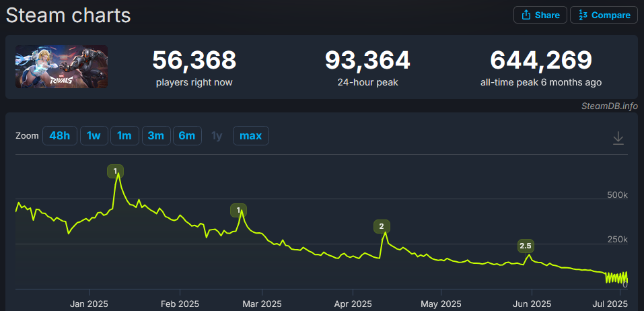Set chart zoom to 3m
This screenshot has height=311, width=644.
click(156, 135)
